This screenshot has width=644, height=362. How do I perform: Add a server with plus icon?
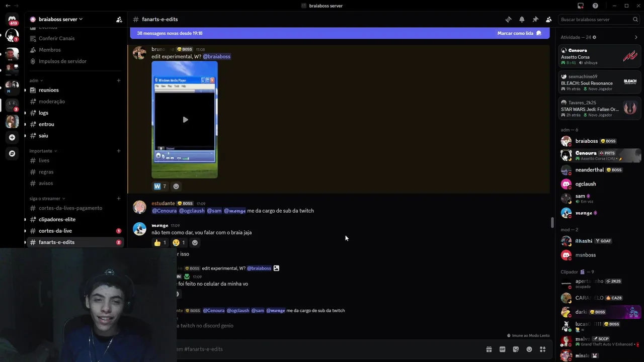(x=12, y=137)
